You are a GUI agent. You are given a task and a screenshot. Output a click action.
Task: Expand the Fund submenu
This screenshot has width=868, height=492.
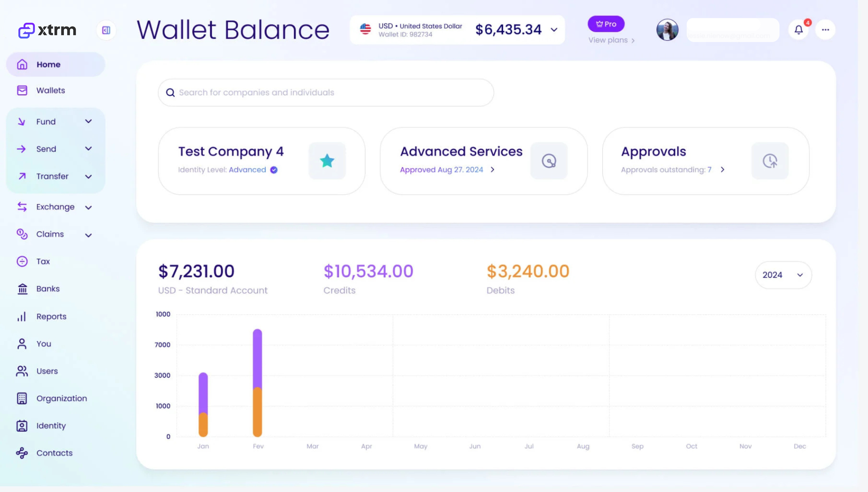click(88, 121)
